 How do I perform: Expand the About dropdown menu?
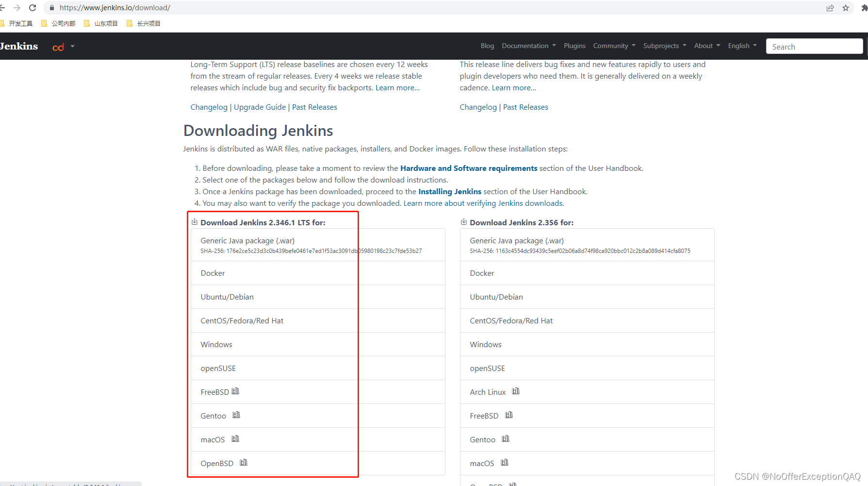click(x=707, y=46)
